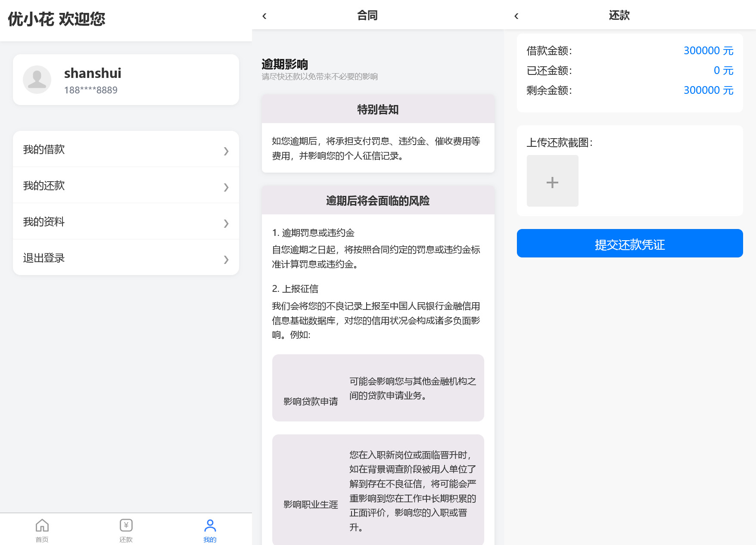The image size is (756, 545).
Task: Click the 提交还款凭证 submit button
Action: coord(629,243)
